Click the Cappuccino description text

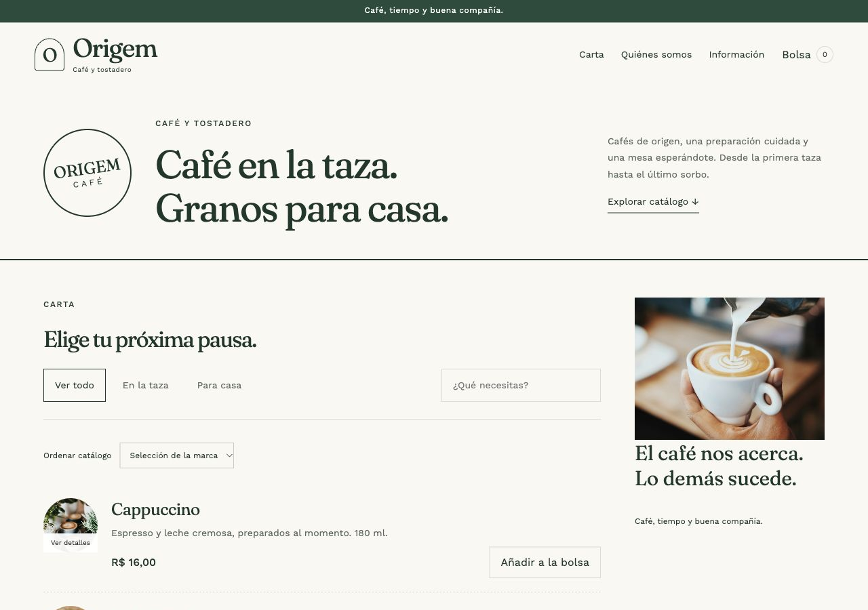(250, 533)
